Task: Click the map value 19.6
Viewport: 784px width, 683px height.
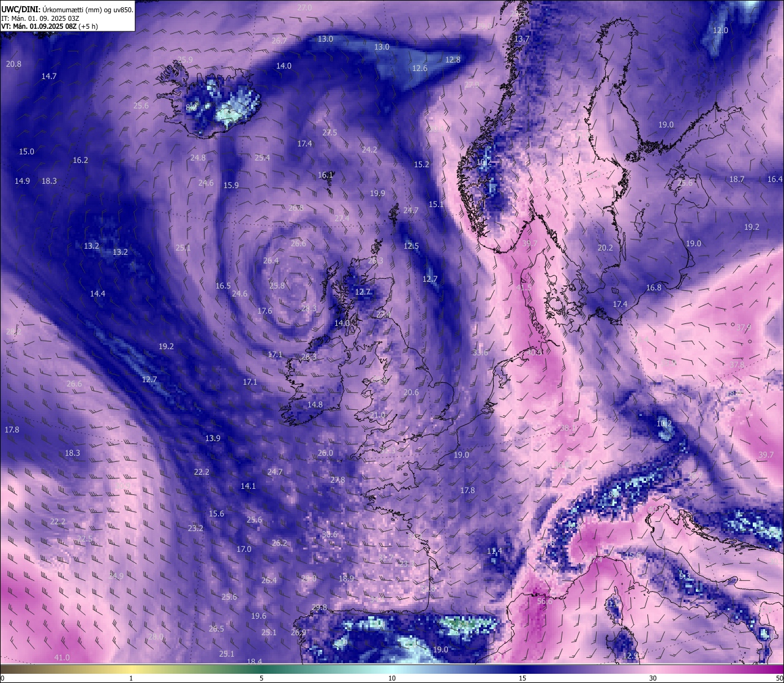Action: click(x=258, y=616)
